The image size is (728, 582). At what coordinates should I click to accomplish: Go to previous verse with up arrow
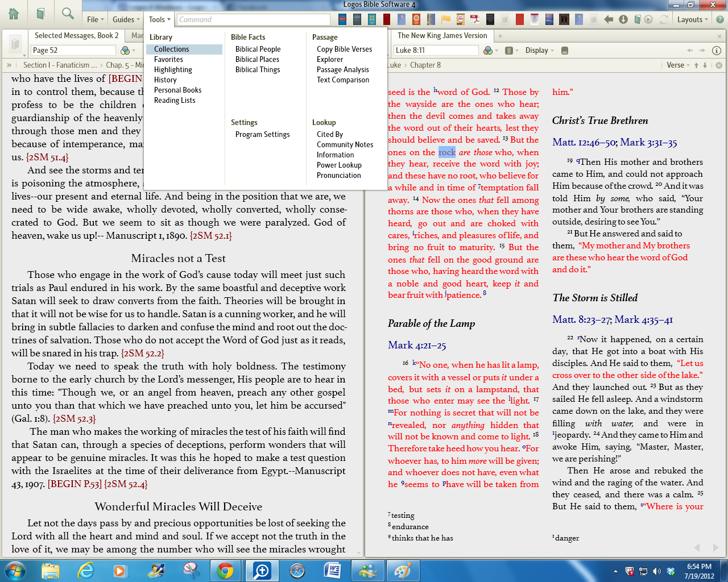coord(696,65)
